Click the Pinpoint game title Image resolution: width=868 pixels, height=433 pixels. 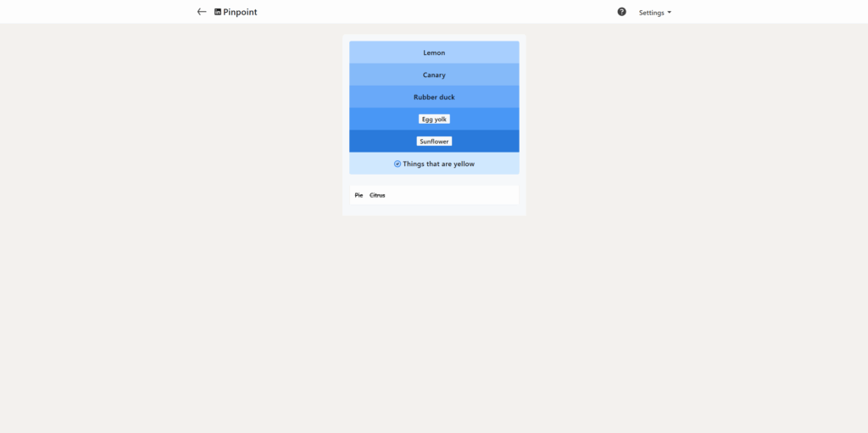click(240, 12)
